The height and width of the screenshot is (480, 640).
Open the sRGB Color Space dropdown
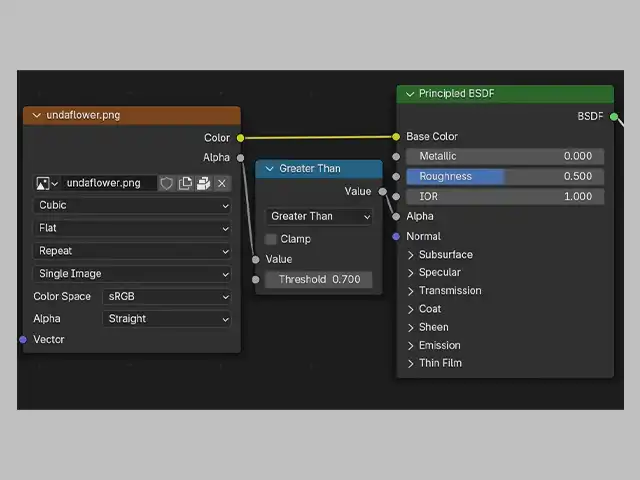[167, 297]
